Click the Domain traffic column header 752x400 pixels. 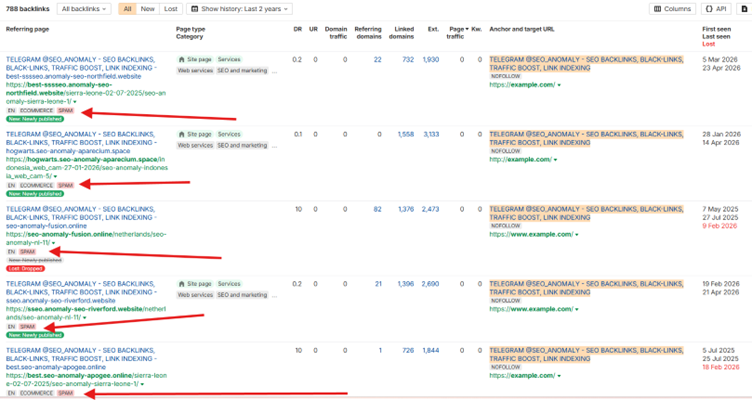tap(336, 33)
